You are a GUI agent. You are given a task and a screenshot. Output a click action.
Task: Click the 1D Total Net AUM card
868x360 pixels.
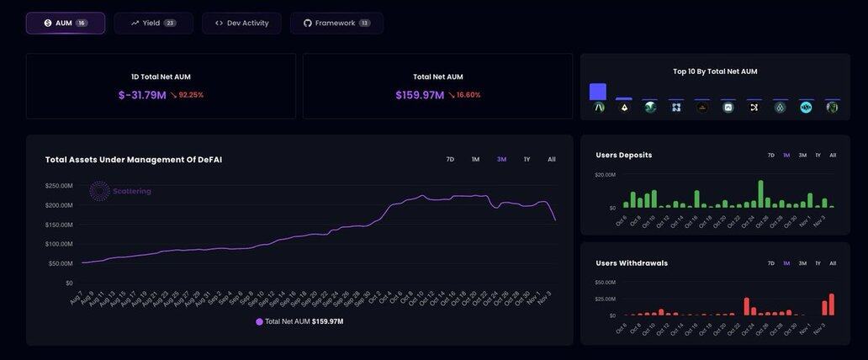(161, 86)
